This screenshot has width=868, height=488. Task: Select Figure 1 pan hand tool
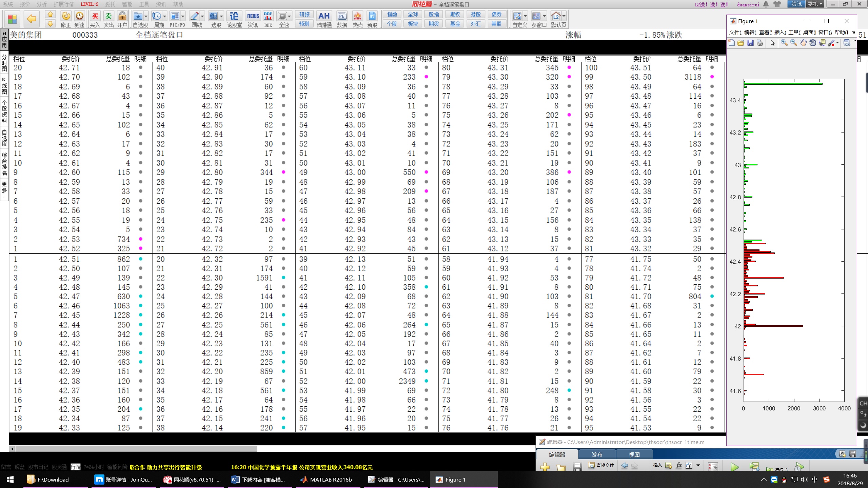tap(803, 43)
